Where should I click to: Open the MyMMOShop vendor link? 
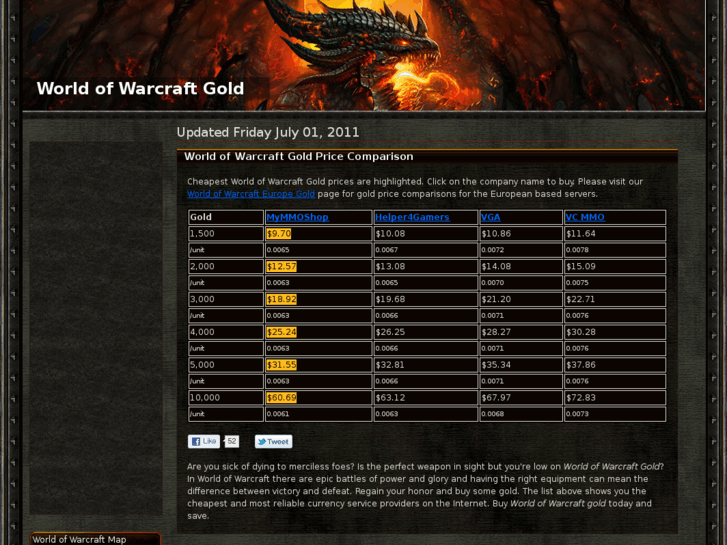pos(297,217)
